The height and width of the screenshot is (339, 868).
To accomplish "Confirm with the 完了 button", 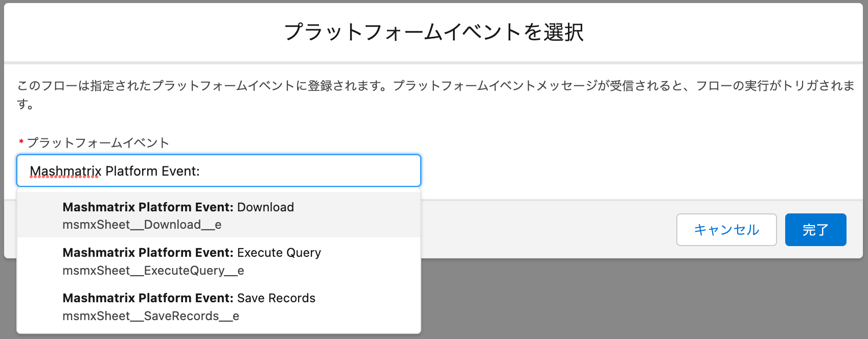I will coord(815,230).
